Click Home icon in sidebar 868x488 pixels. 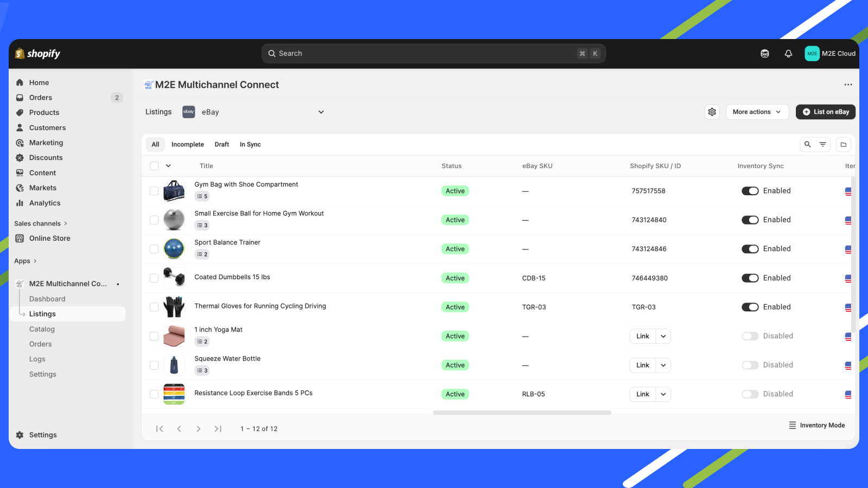(20, 82)
